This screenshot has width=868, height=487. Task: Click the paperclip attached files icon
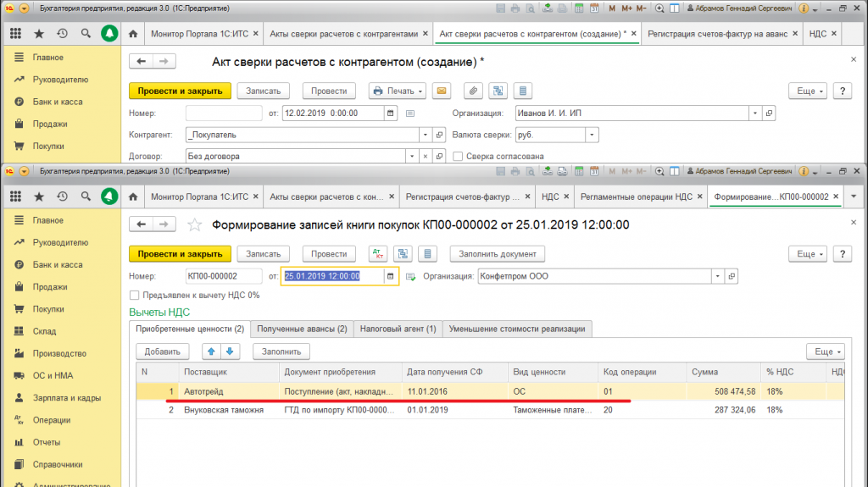pyautogui.click(x=474, y=91)
